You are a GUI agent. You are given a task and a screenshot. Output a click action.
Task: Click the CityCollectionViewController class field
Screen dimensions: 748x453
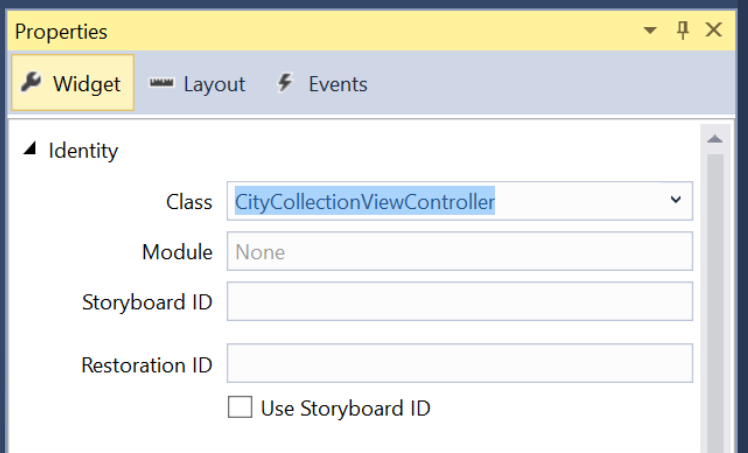click(x=448, y=201)
